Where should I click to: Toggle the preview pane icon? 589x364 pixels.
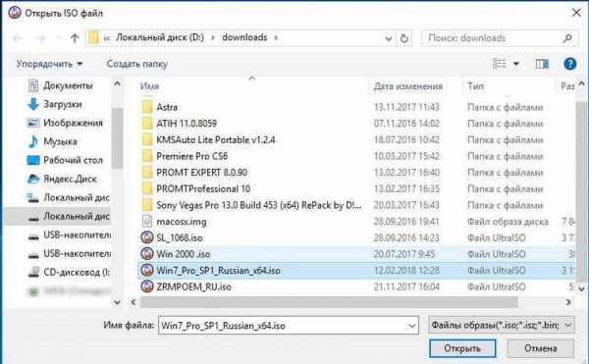click(542, 64)
